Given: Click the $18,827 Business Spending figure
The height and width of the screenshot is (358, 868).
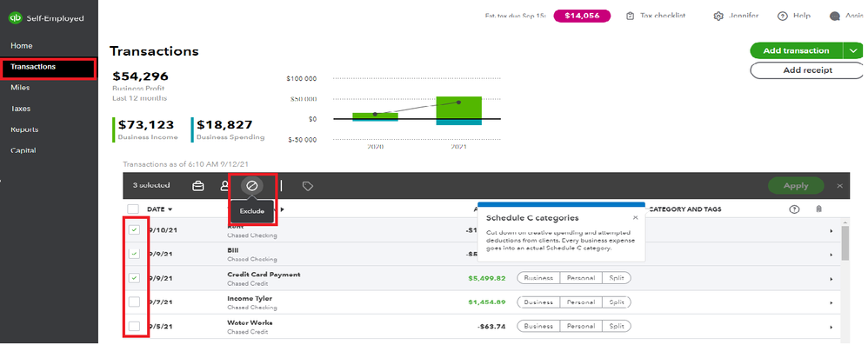Looking at the screenshot, I should pos(224,124).
